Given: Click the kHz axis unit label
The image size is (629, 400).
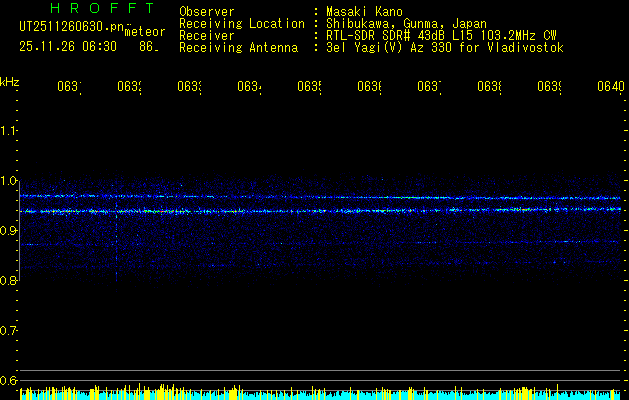Looking at the screenshot, I should tap(9, 82).
